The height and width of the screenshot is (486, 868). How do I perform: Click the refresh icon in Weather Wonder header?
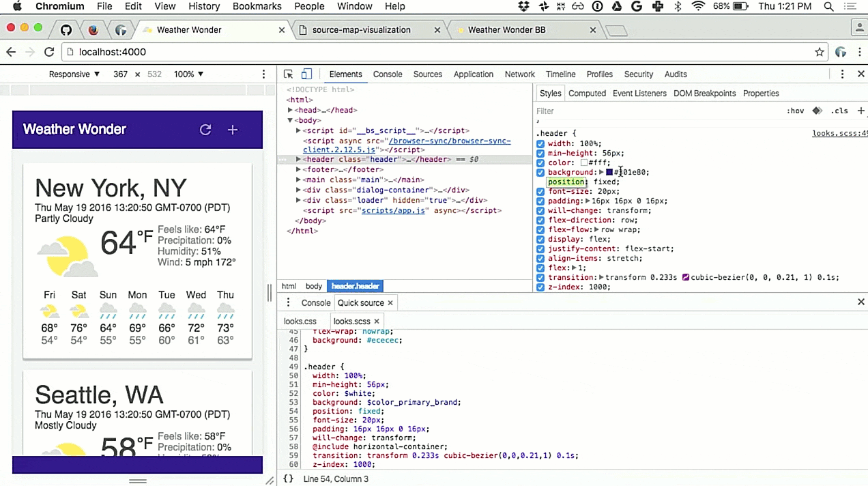[205, 130]
